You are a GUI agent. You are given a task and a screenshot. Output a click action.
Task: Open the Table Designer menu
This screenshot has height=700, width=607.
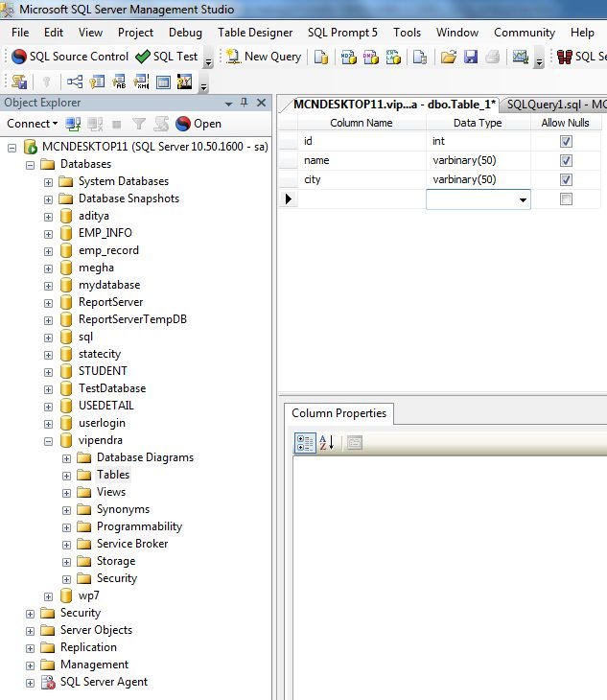[x=255, y=33]
